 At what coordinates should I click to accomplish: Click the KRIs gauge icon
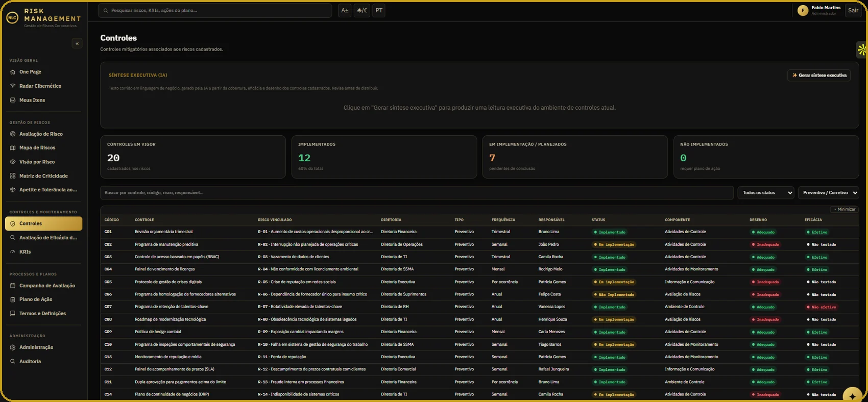(13, 252)
